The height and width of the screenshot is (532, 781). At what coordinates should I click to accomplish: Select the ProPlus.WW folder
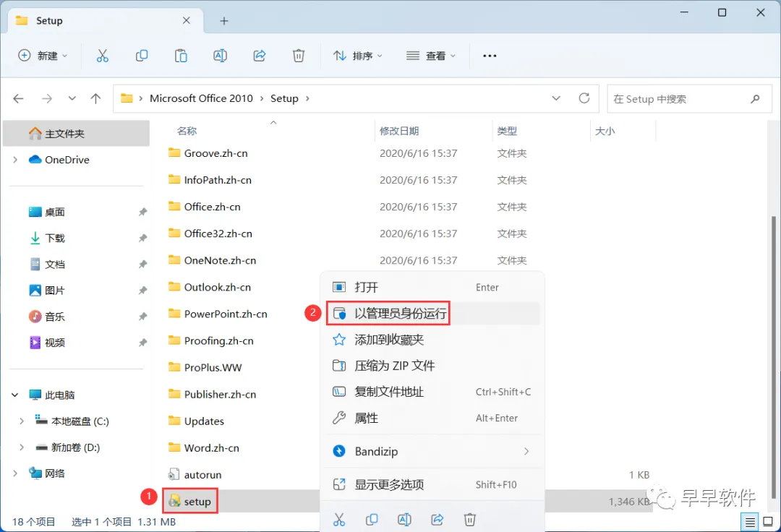(213, 367)
